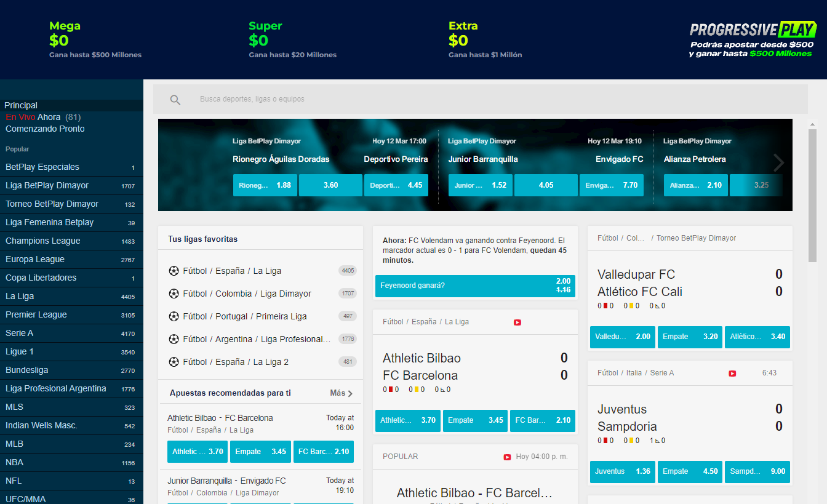Bet FC Bar 2.10 on live La Liga card
This screenshot has height=504, width=827.
click(x=543, y=421)
